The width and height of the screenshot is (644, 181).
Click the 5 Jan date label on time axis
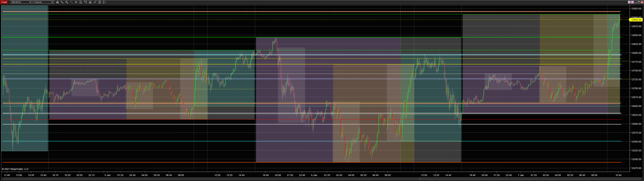(107, 175)
